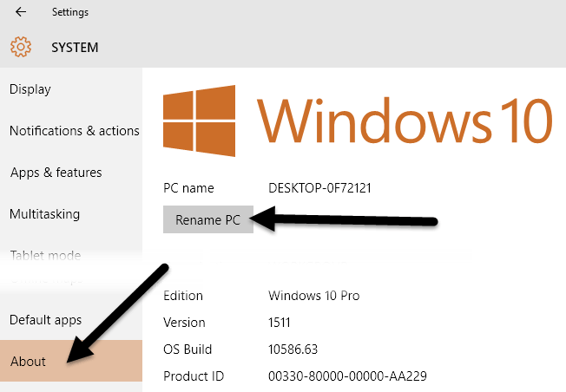Click the OS Build label
The image size is (566, 392).
188,350
